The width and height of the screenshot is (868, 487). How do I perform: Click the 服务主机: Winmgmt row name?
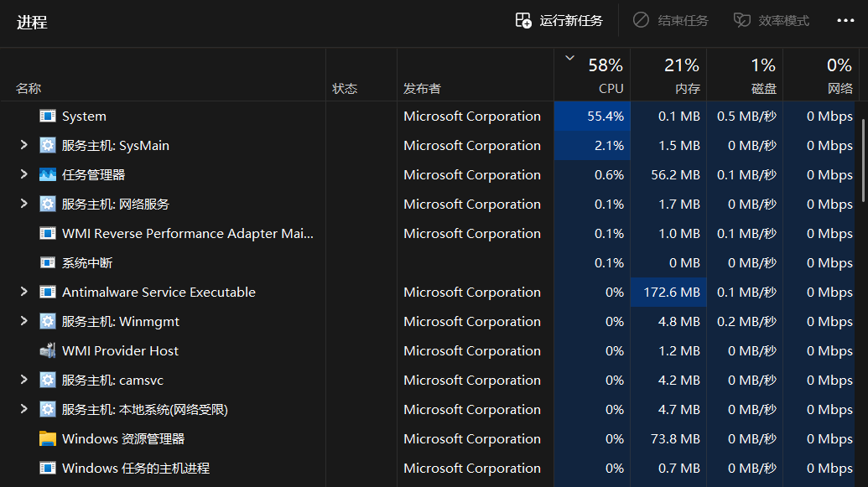(x=120, y=322)
